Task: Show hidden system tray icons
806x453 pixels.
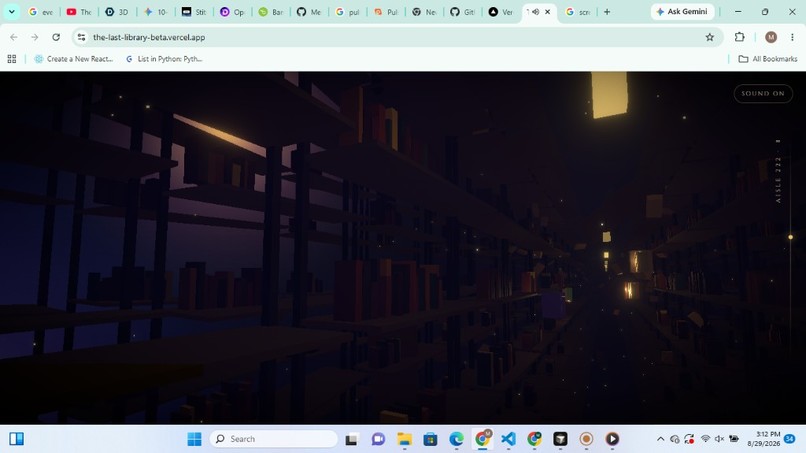Action: [661, 439]
